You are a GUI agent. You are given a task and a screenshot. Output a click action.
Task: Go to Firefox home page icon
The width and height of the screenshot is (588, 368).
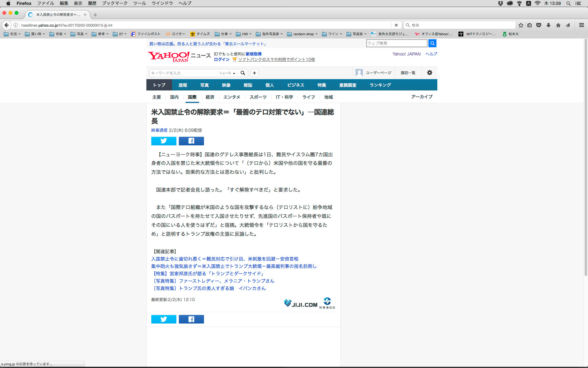point(558,25)
